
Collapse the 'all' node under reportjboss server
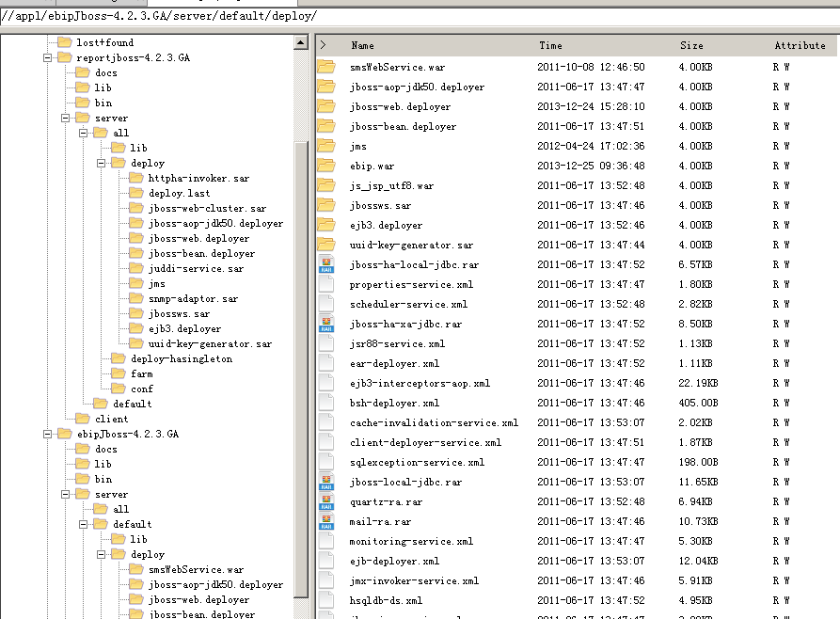84,133
